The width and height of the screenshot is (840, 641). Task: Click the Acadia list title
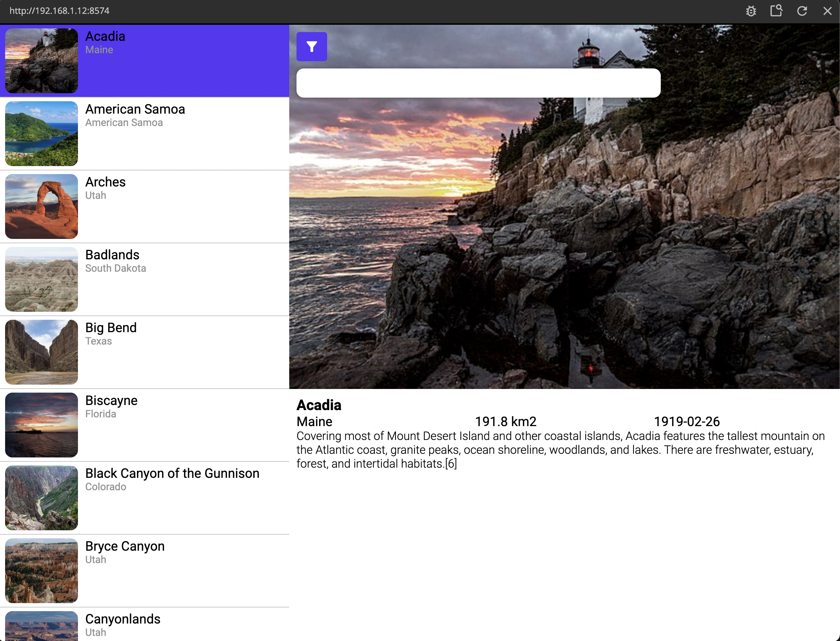coord(105,36)
